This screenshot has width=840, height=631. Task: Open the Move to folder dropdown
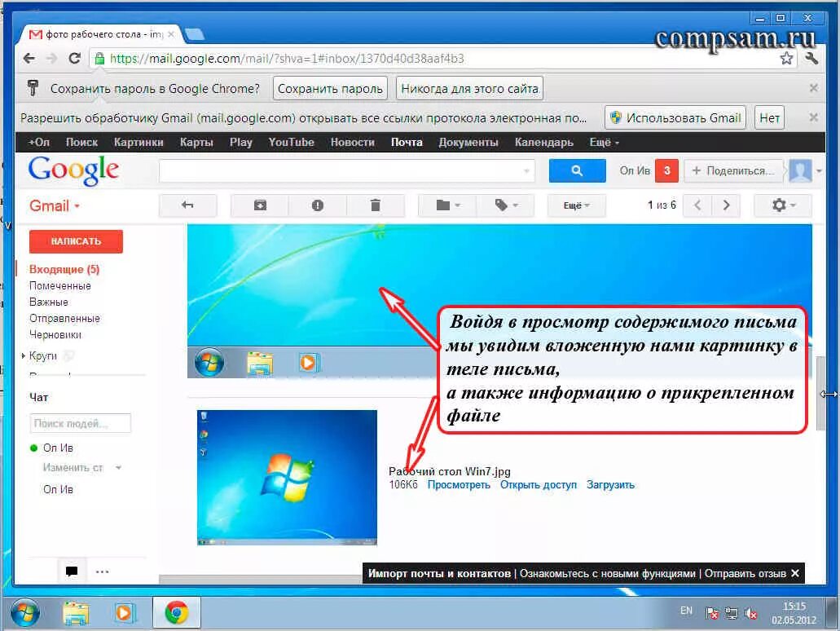point(448,205)
